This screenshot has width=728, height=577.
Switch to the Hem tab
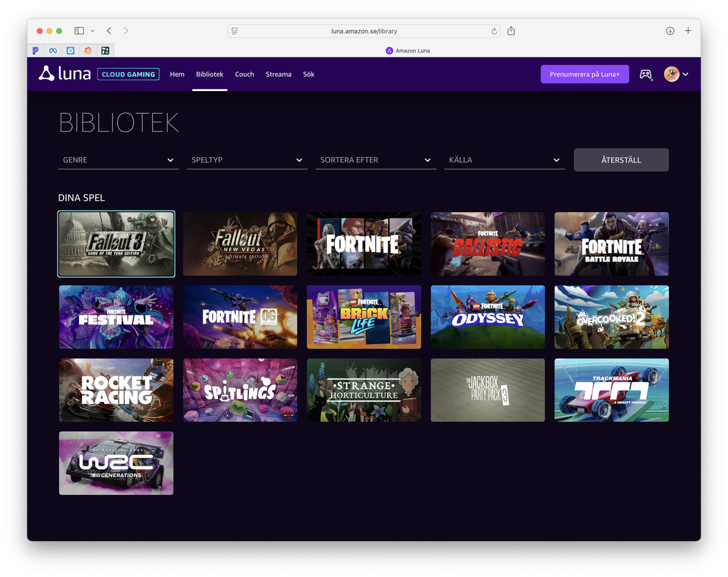point(177,75)
